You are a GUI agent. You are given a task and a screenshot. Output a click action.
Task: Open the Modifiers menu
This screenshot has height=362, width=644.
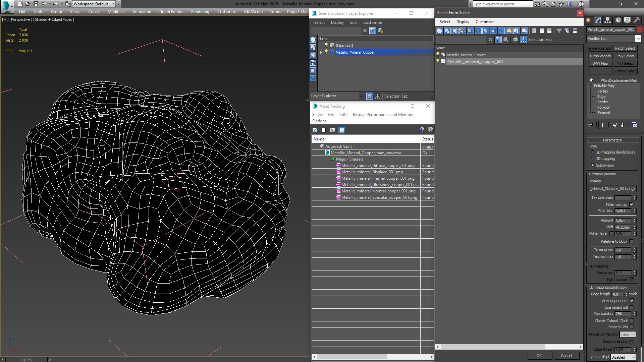(x=116, y=12)
